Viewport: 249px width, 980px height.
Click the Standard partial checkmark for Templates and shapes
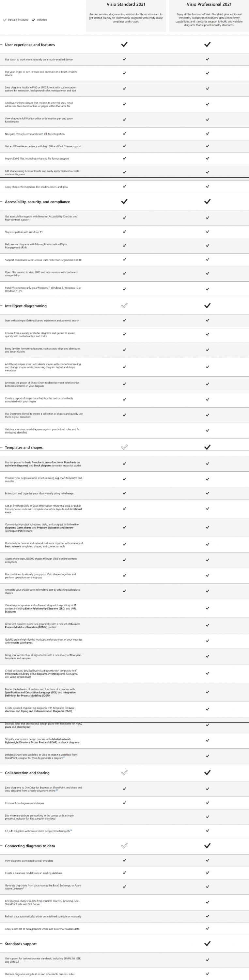coord(124,447)
